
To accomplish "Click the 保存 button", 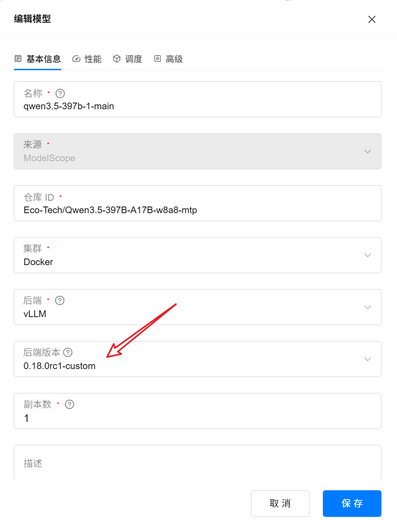I will (352, 503).
